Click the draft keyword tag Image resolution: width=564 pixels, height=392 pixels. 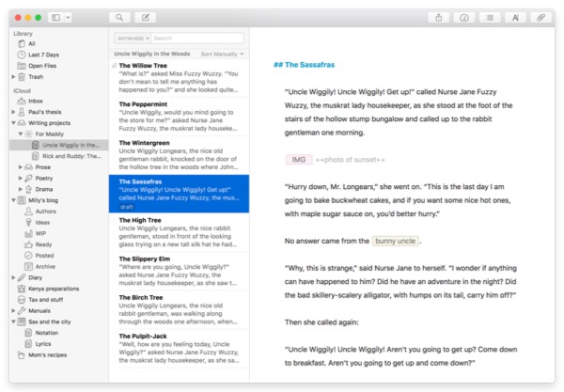127,207
